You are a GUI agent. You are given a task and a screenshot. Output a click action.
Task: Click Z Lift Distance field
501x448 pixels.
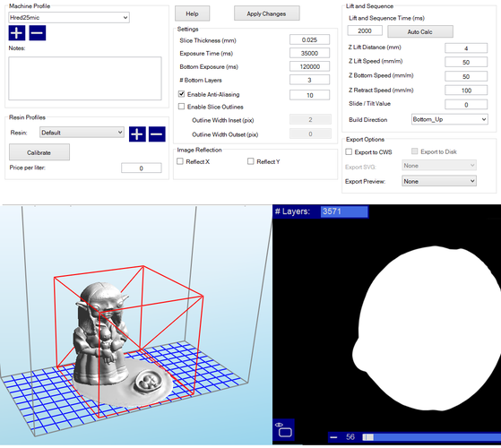coord(466,48)
